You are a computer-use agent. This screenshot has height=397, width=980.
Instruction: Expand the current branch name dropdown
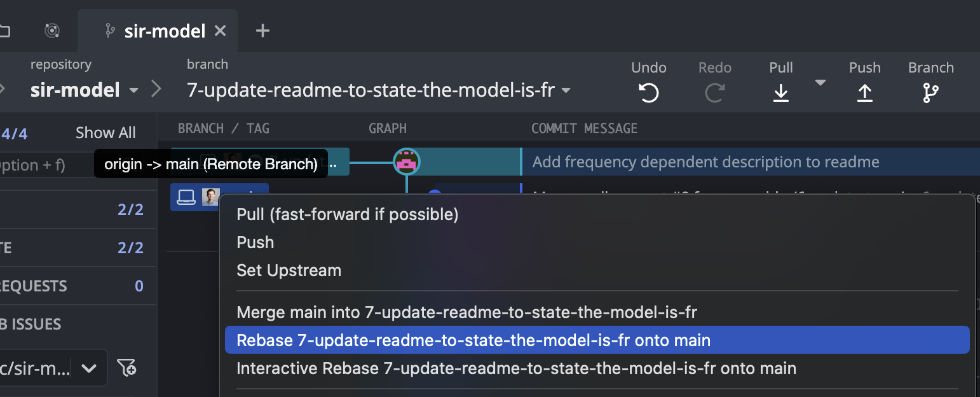pyautogui.click(x=566, y=90)
